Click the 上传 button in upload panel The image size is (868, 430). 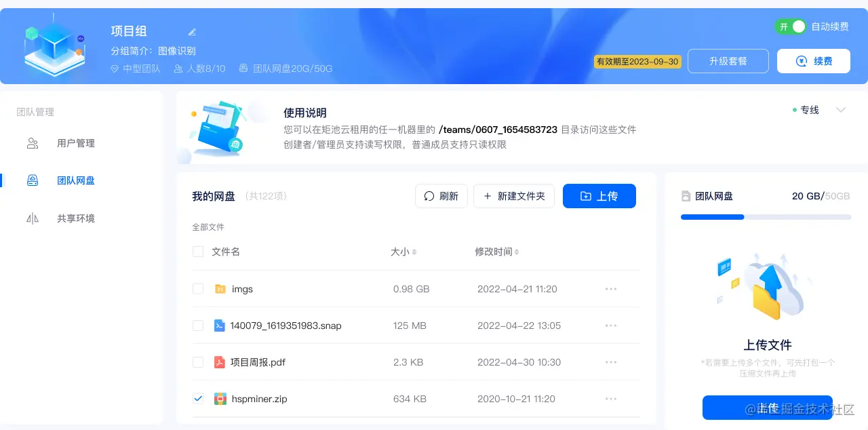(768, 408)
